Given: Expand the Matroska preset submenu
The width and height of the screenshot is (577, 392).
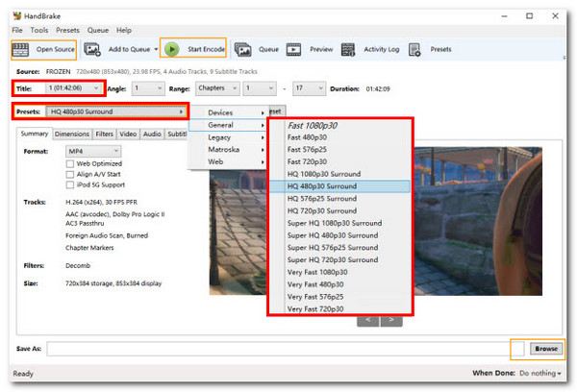Looking at the screenshot, I should coord(228,149).
